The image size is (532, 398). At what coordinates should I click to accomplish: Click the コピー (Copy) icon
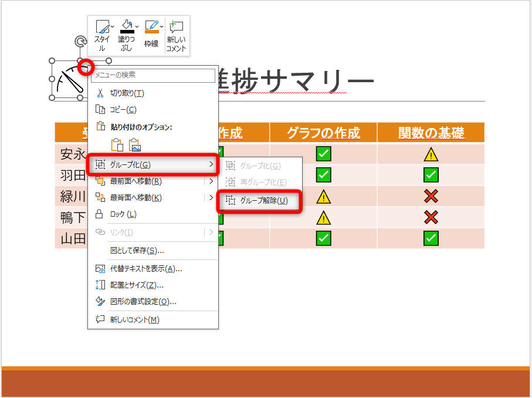point(100,109)
